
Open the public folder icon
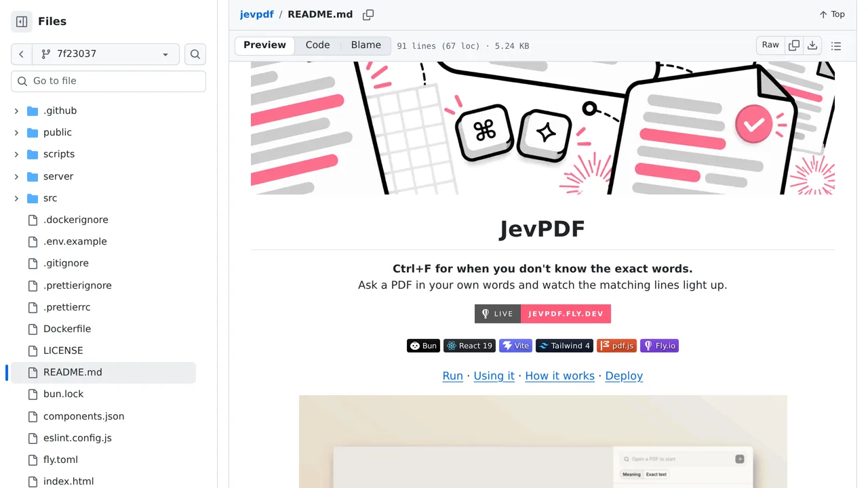pos(33,132)
